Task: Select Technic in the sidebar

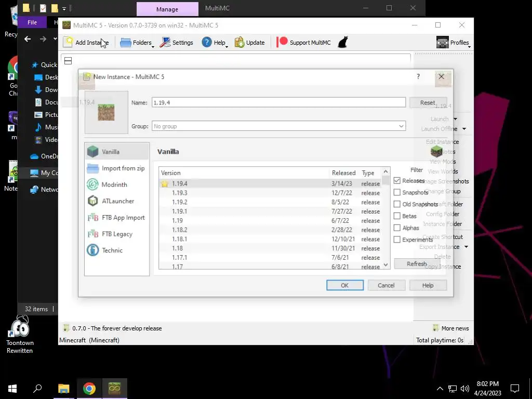Action: 117,250
